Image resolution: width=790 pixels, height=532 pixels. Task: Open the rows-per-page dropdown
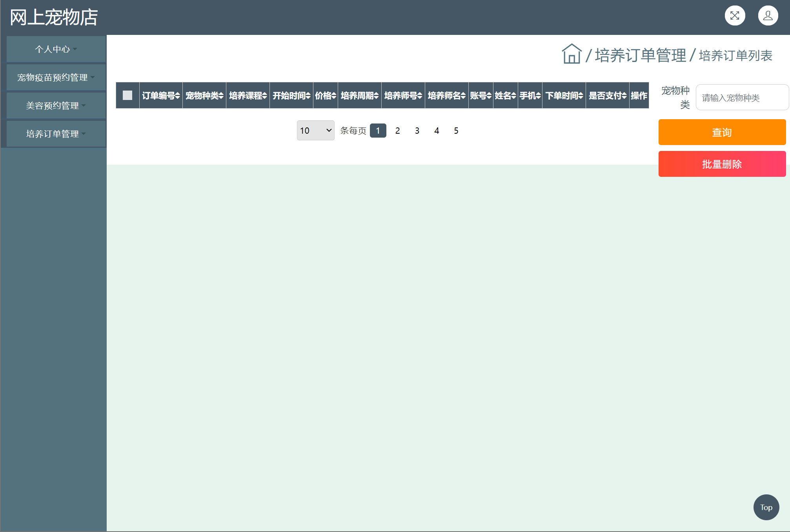pos(315,131)
